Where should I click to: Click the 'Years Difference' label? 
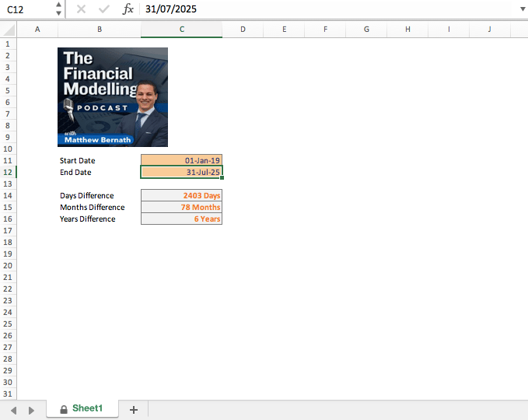click(x=88, y=219)
